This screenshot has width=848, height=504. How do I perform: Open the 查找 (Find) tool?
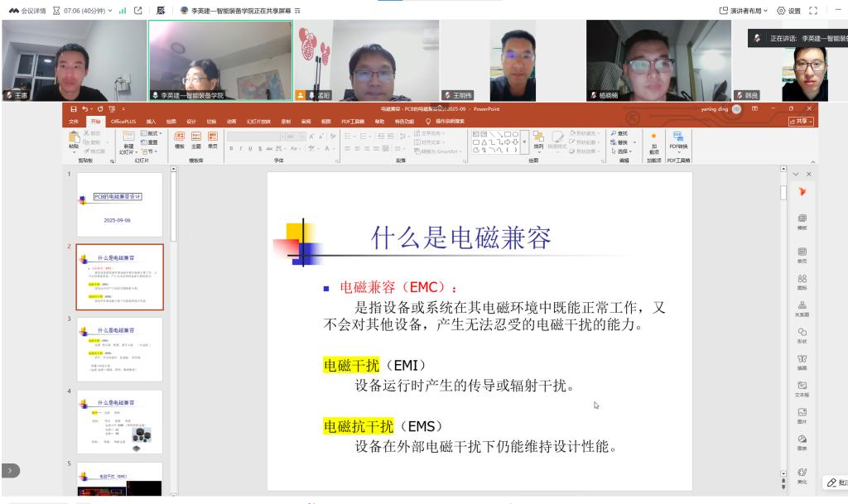coord(619,132)
